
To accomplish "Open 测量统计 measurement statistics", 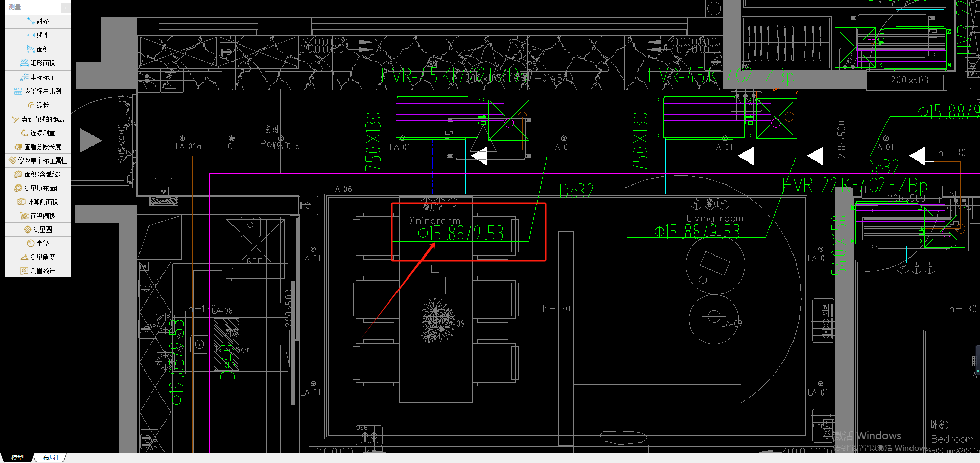I will point(38,271).
